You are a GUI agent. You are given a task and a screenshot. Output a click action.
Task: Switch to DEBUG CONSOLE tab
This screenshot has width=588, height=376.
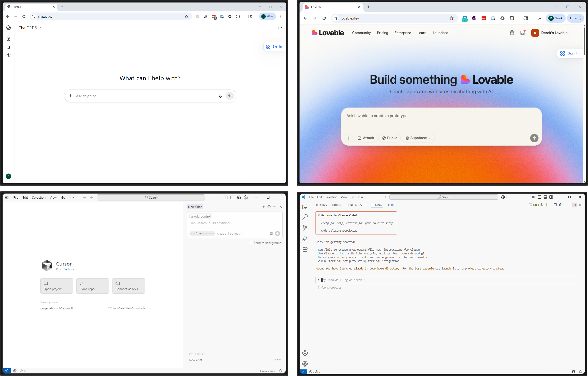click(x=356, y=205)
